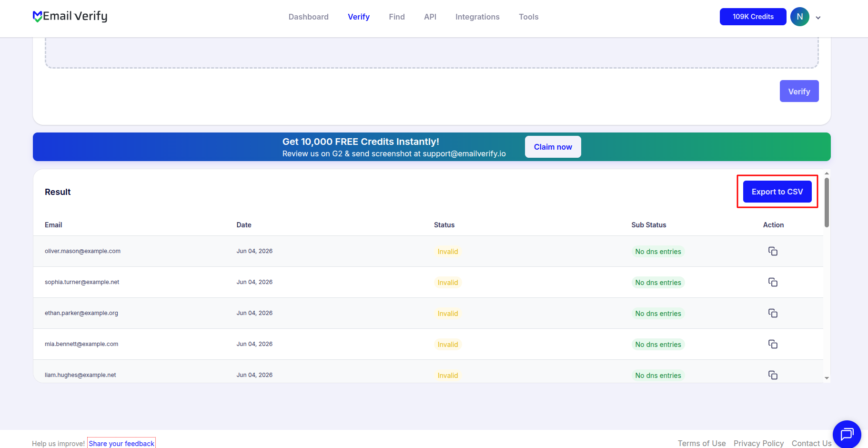Viewport: 868px width, 448px height.
Task: Click the purple Verify button
Action: click(x=799, y=91)
